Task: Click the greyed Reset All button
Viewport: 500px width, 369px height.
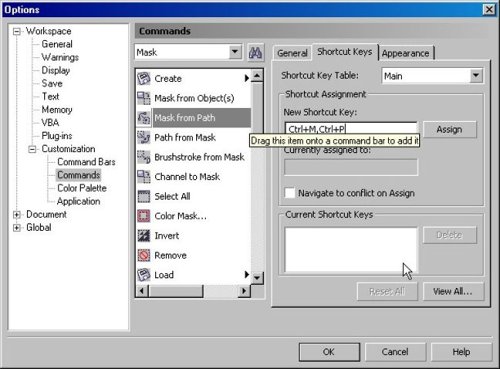Action: coord(387,291)
